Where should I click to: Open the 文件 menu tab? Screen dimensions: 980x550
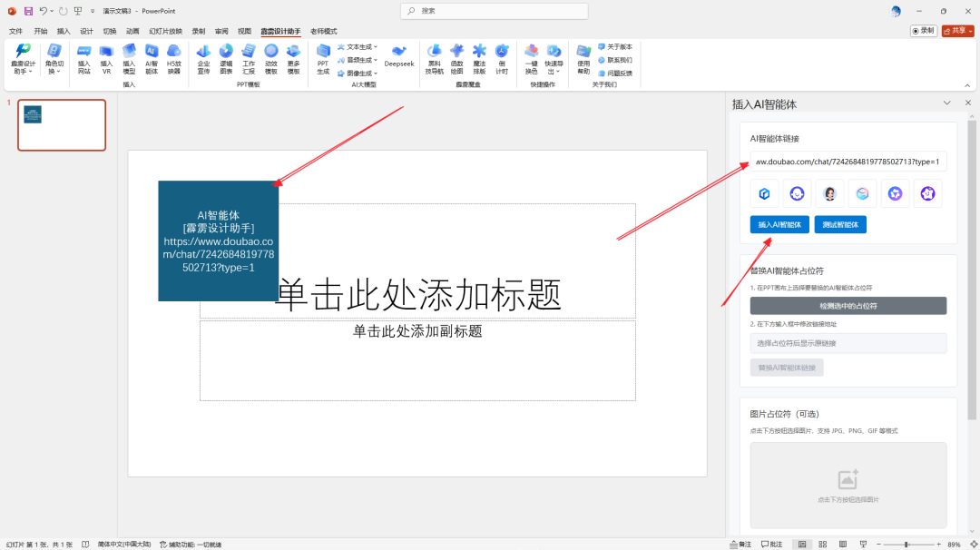[x=15, y=31]
